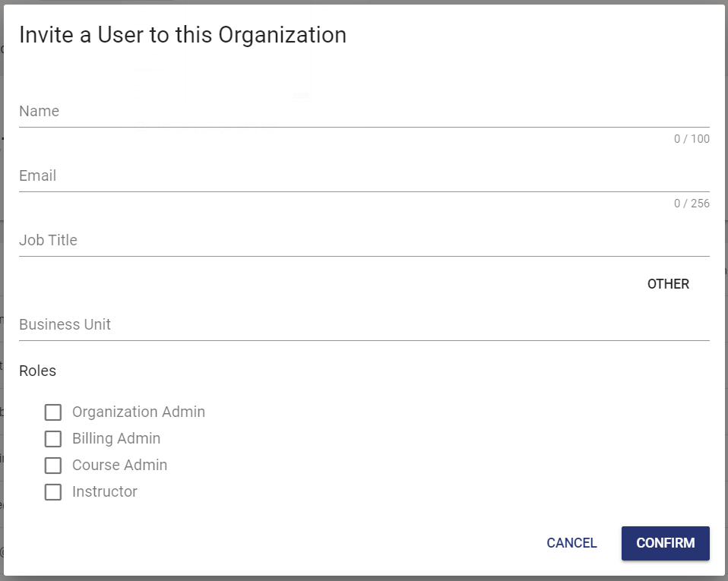The width and height of the screenshot is (728, 581).
Task: Tick the Instructor role checkbox
Action: 52,491
